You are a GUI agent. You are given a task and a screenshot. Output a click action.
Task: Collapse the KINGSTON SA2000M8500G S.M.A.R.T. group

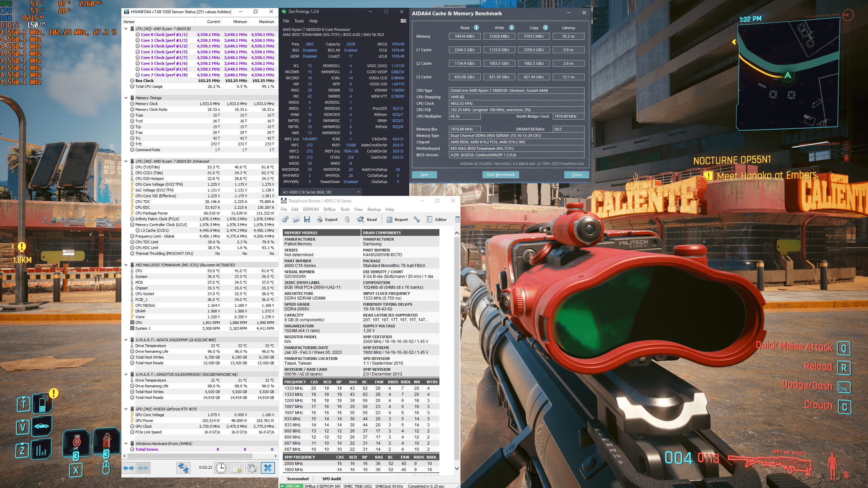(126, 374)
